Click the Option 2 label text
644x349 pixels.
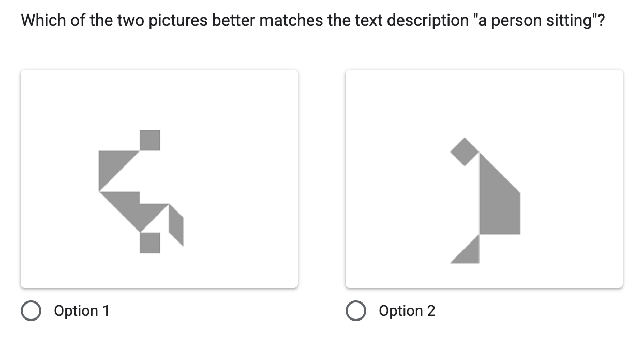407,311
